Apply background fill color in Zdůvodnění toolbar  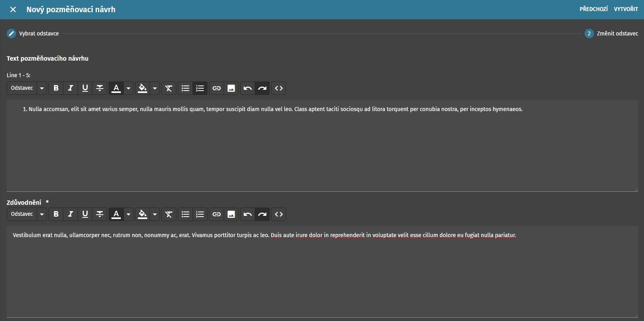click(142, 214)
